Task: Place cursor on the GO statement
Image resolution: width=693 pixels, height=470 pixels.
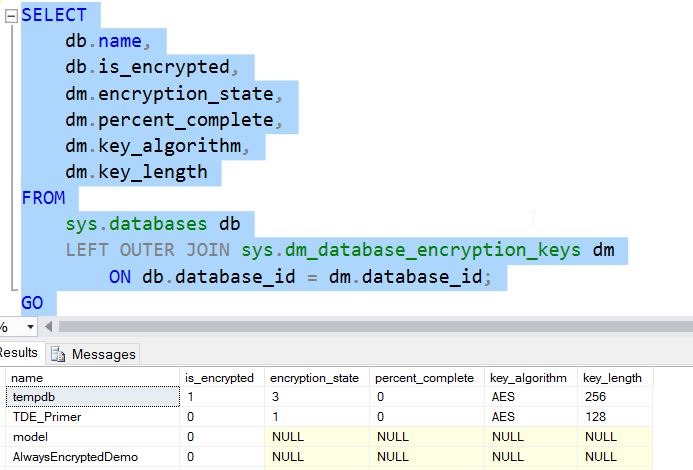Action: pyautogui.click(x=32, y=302)
